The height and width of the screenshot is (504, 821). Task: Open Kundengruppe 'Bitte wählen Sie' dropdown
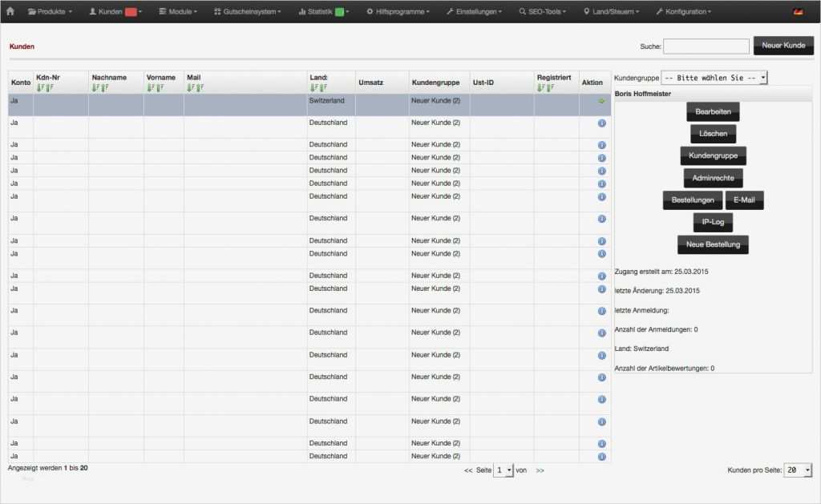tap(714, 78)
